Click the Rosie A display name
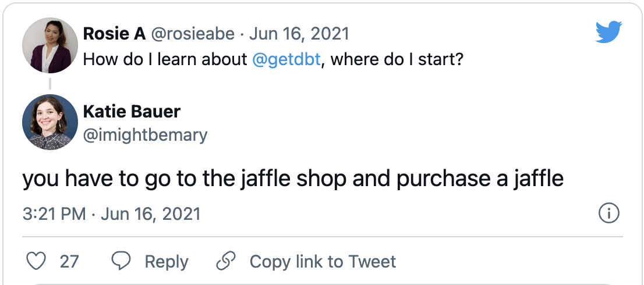The width and height of the screenshot is (644, 285). pyautogui.click(x=115, y=33)
